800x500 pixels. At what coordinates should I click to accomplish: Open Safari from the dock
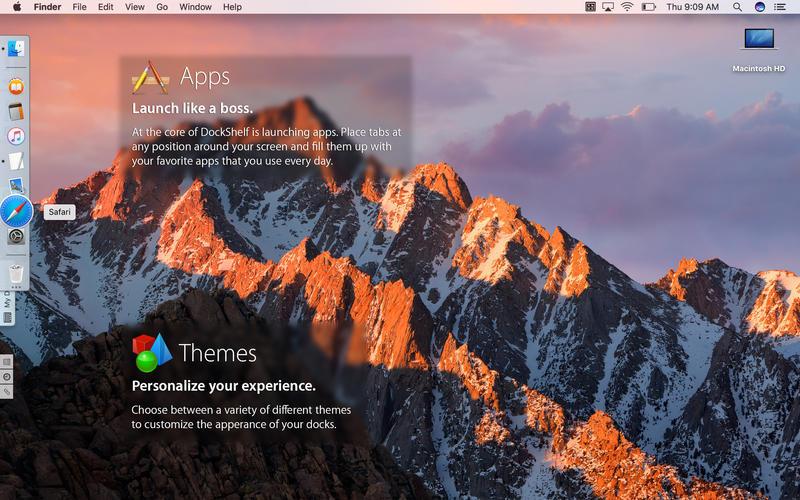click(17, 212)
